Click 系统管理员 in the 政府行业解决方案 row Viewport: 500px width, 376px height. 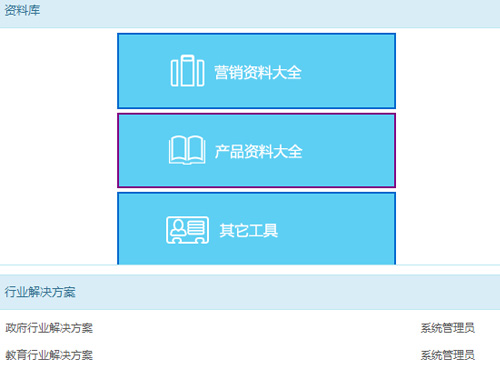click(x=447, y=328)
